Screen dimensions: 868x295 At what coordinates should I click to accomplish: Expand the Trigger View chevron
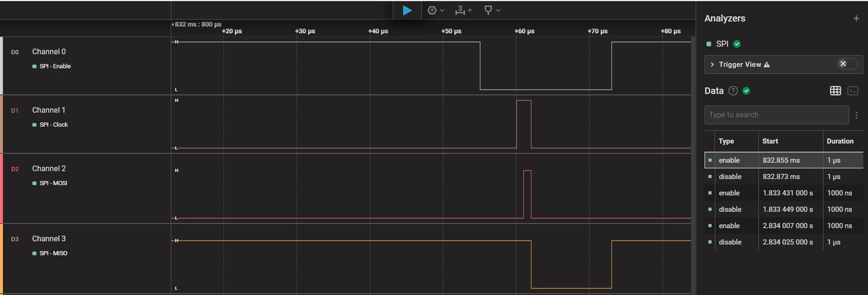tap(712, 65)
